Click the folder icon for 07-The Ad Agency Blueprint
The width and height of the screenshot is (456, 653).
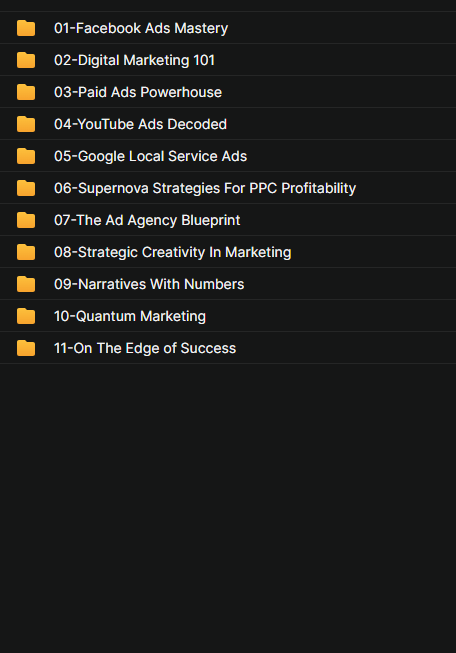tap(26, 220)
